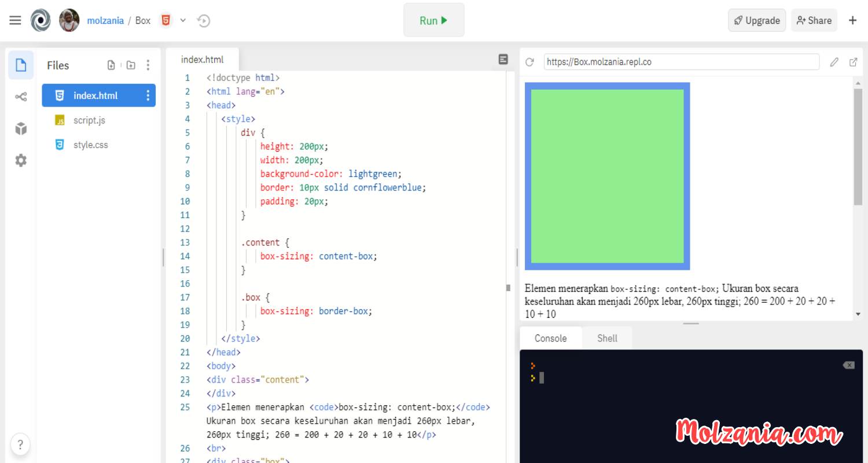Open the version history icon
The width and height of the screenshot is (868, 463).
point(203,21)
